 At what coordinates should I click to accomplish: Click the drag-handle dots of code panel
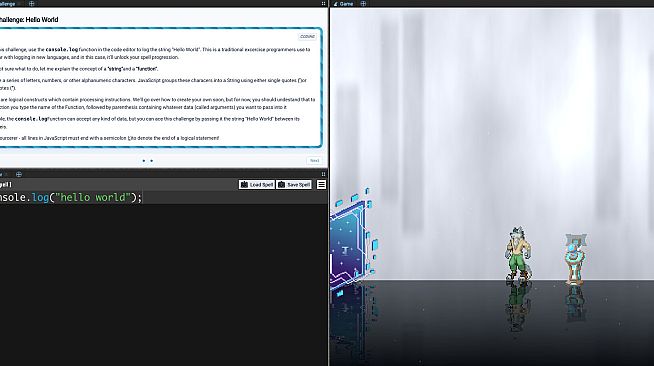[x=323, y=174]
